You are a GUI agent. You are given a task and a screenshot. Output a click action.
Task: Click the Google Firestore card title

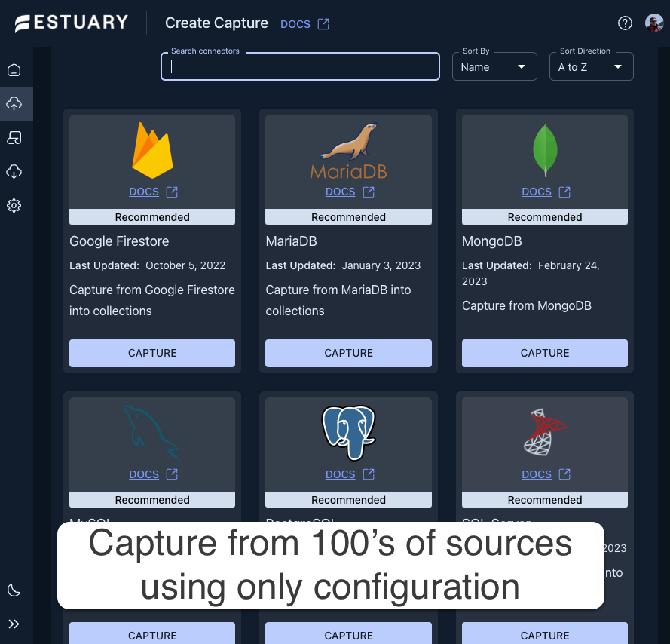[119, 241]
